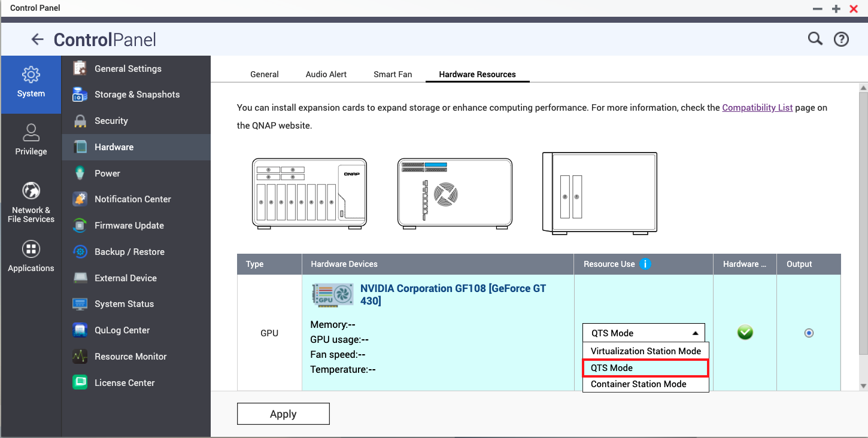
Task: Click the Hardware chip icon
Action: pos(80,147)
